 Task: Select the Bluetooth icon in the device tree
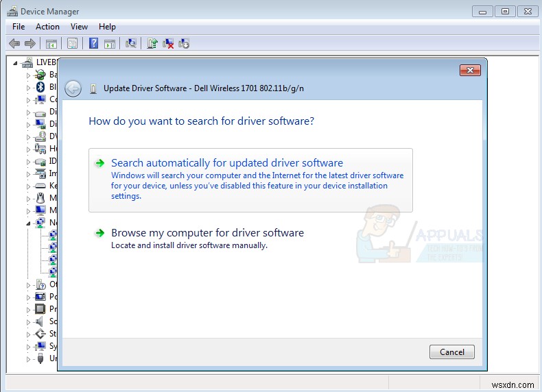click(x=40, y=86)
